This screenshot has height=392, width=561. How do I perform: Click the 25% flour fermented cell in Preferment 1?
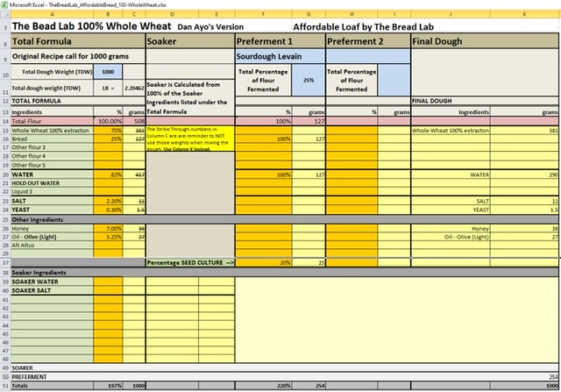click(x=309, y=80)
